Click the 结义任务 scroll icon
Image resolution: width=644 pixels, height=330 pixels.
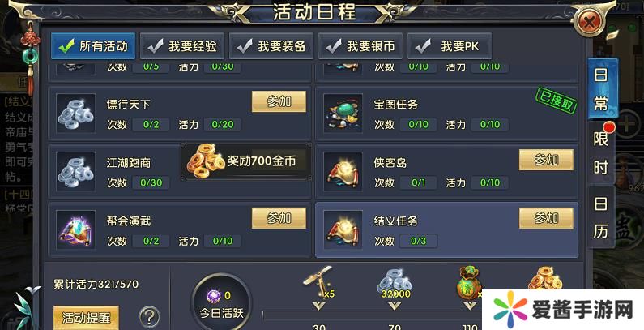[x=343, y=229]
